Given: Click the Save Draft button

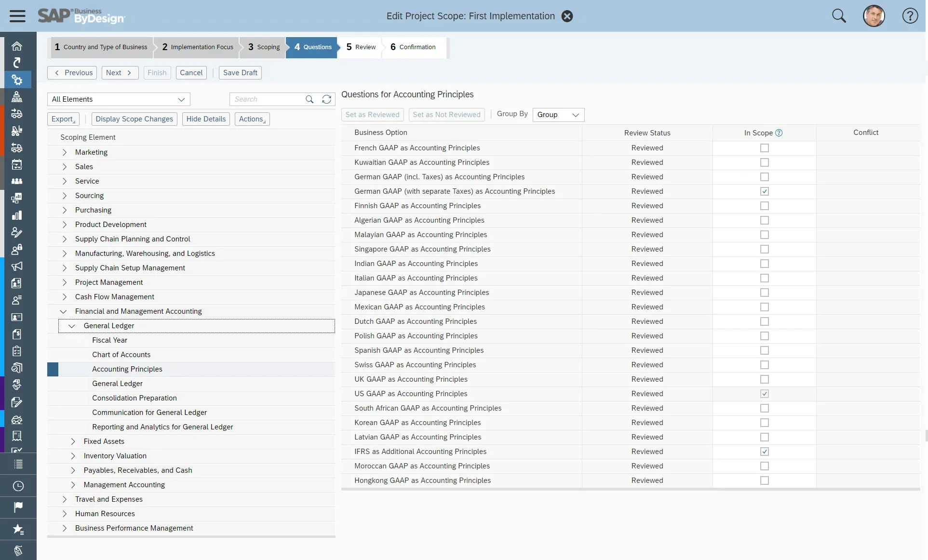Looking at the screenshot, I should pyautogui.click(x=240, y=73).
